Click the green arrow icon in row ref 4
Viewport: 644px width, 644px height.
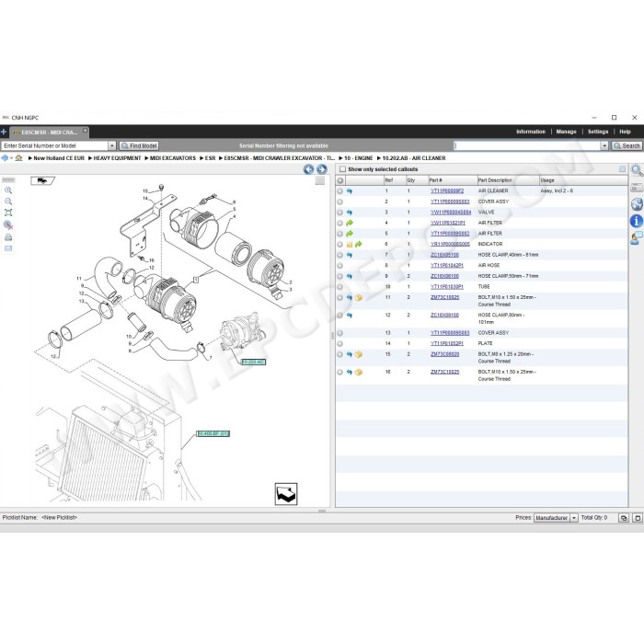tap(349, 223)
